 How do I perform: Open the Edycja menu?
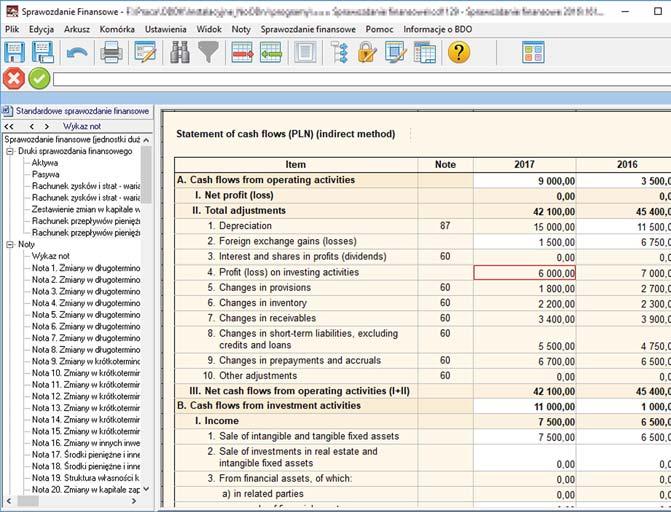pyautogui.click(x=42, y=29)
